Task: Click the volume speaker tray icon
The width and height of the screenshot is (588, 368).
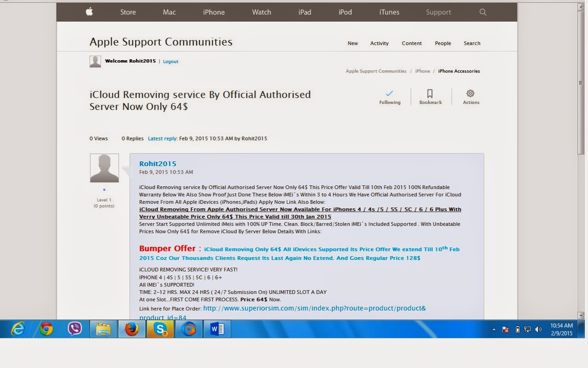Action: point(538,329)
